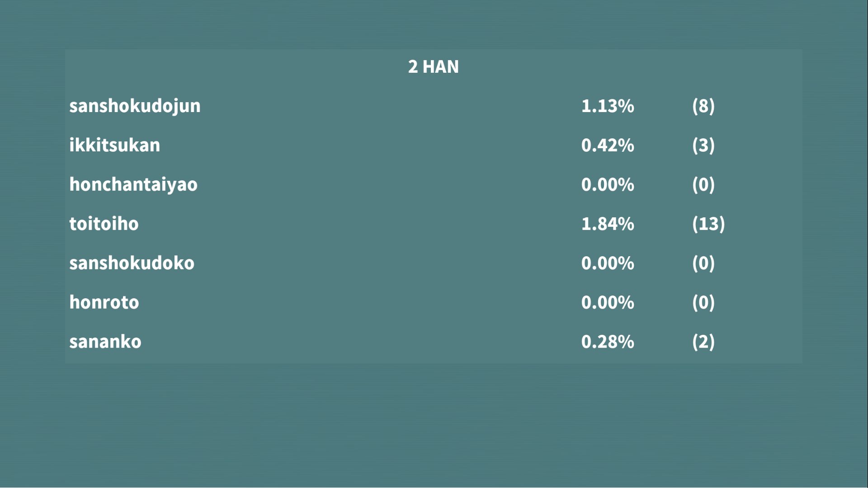The height and width of the screenshot is (488, 868).
Task: Click the 0.28% percentage for sananko
Action: [x=608, y=342]
